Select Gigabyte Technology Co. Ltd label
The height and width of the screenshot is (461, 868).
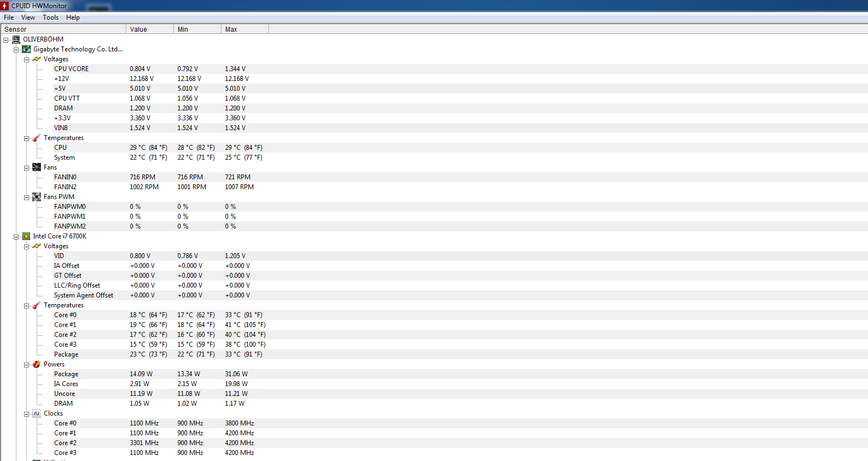coord(78,49)
